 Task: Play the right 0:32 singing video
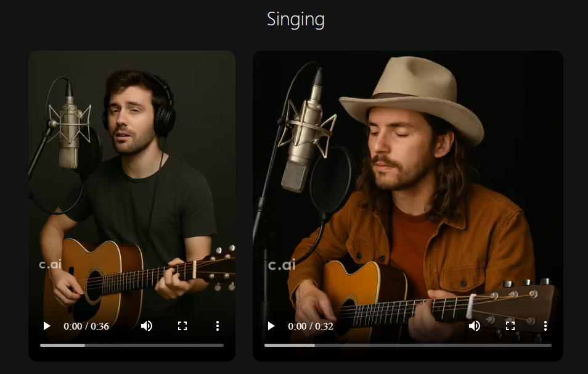click(x=271, y=326)
